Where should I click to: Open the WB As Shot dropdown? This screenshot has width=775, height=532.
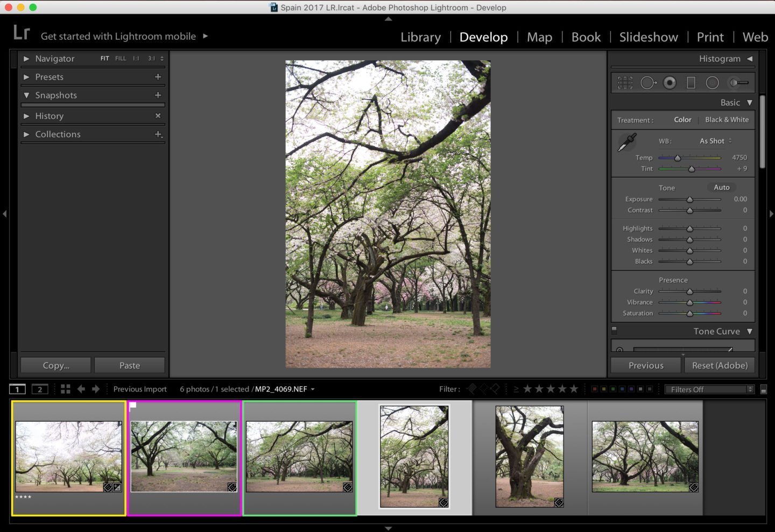tap(716, 141)
